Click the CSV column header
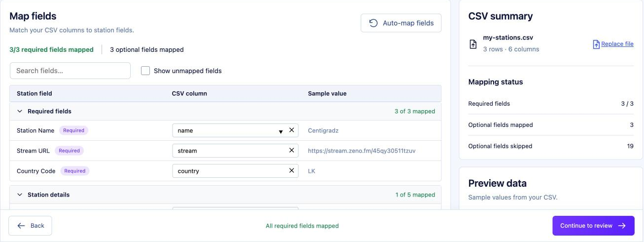The height and width of the screenshot is (242, 644). (x=189, y=93)
